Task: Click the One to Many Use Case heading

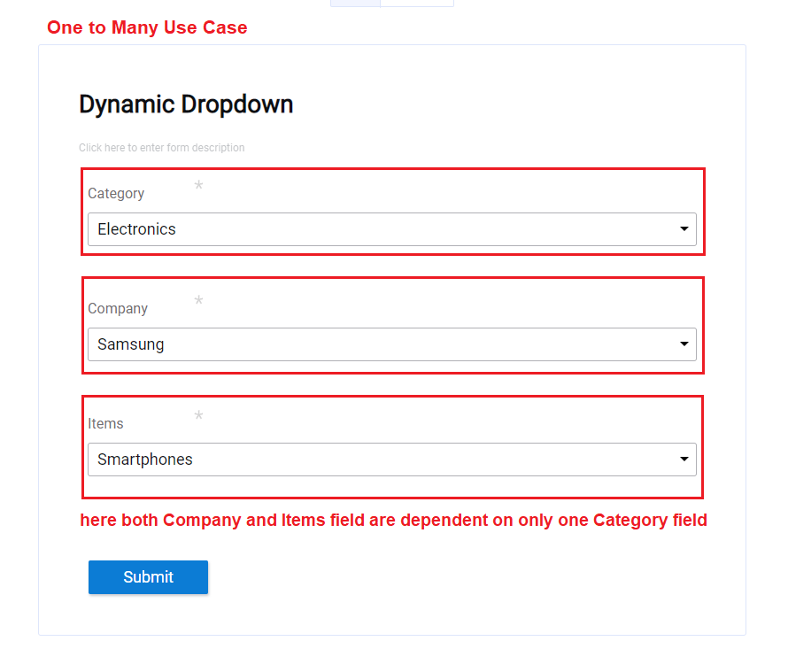Action: [147, 28]
